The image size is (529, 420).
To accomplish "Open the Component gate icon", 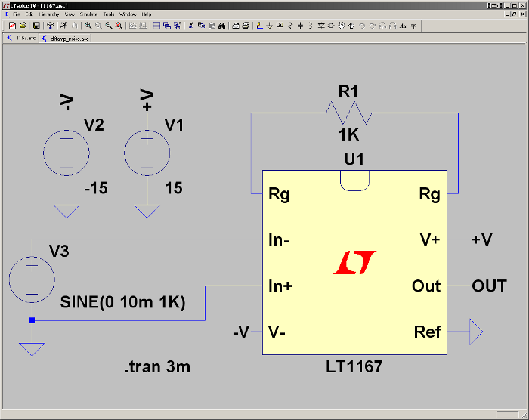I will coord(331,26).
